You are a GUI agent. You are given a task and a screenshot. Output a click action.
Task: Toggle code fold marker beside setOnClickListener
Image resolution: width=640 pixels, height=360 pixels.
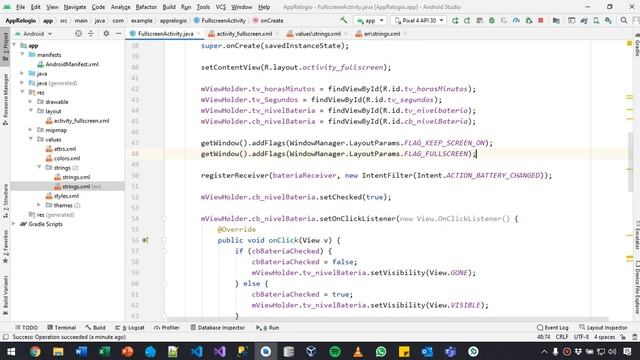[164, 219]
